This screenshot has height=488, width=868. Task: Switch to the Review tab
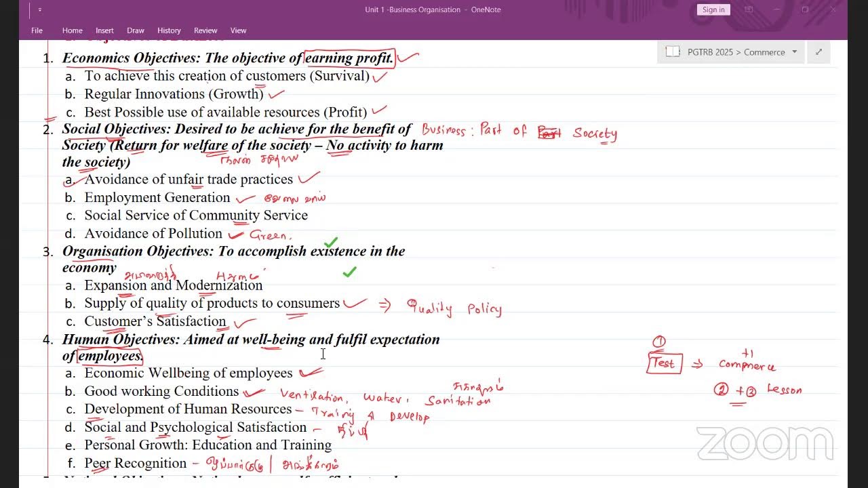(205, 30)
